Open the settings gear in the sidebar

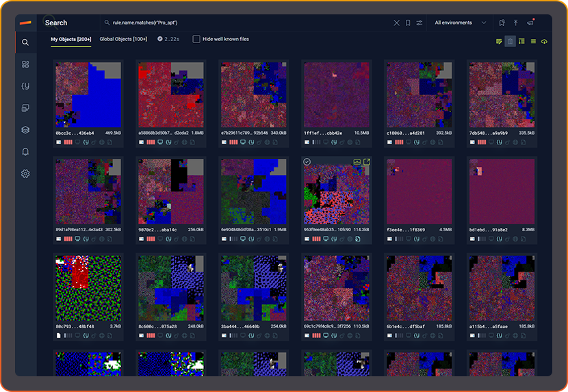[x=25, y=174]
